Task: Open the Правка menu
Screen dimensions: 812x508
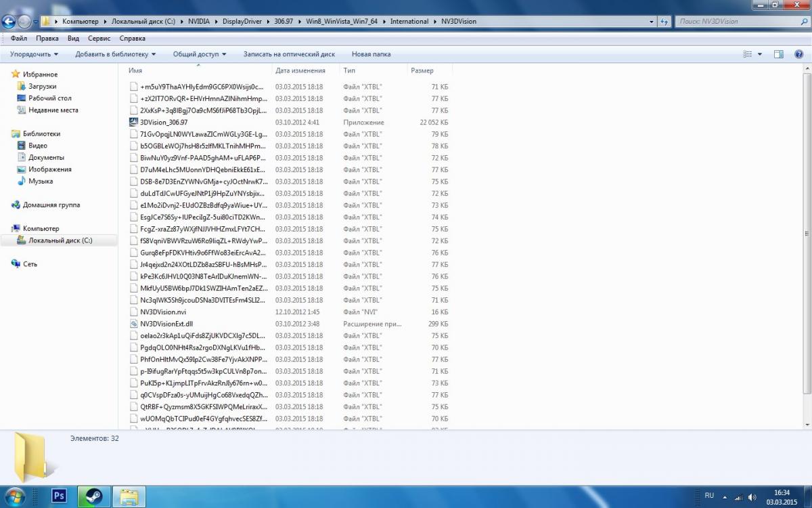Action: (x=47, y=39)
